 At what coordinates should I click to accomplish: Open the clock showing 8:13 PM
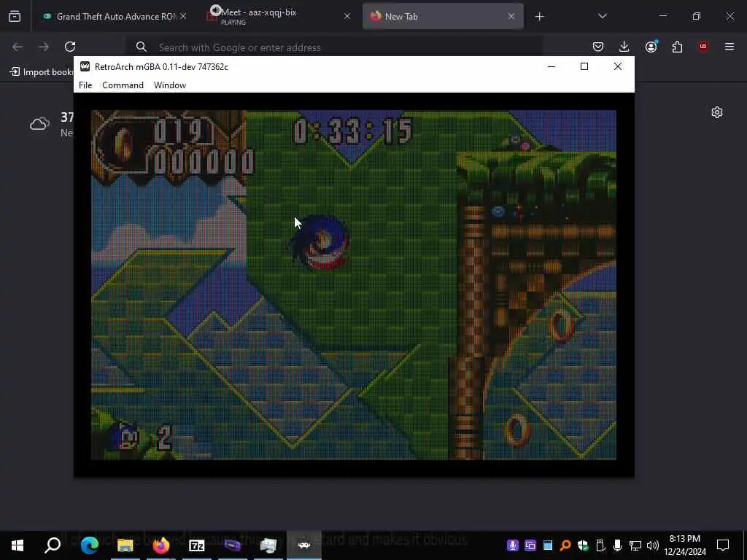click(684, 545)
